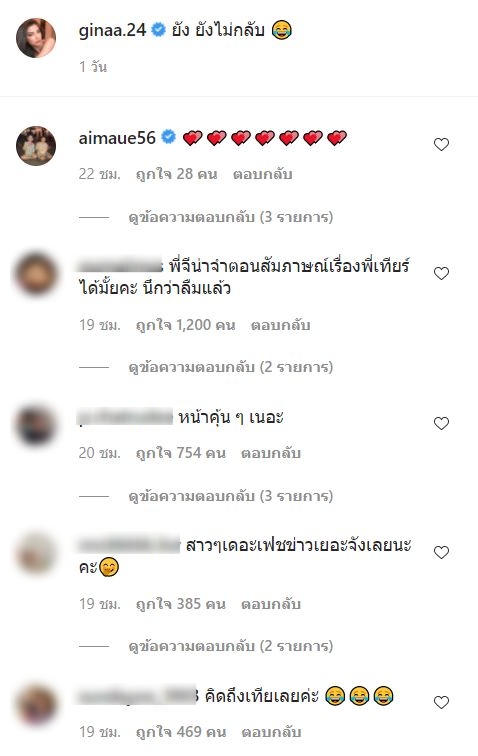
Task: Expand 3 replies under หน้าคุ้น ๆ comment
Action: pyautogui.click(x=231, y=496)
